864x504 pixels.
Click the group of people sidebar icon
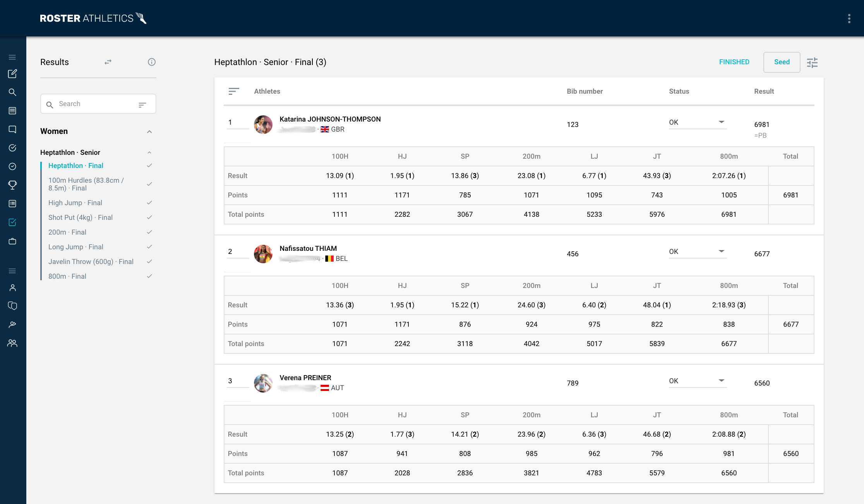coord(12,343)
